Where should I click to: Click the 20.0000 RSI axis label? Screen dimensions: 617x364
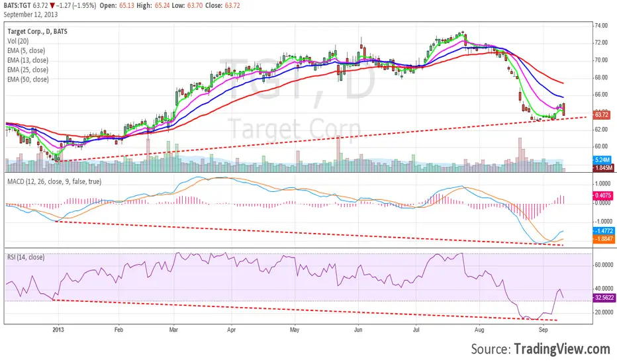click(x=604, y=312)
